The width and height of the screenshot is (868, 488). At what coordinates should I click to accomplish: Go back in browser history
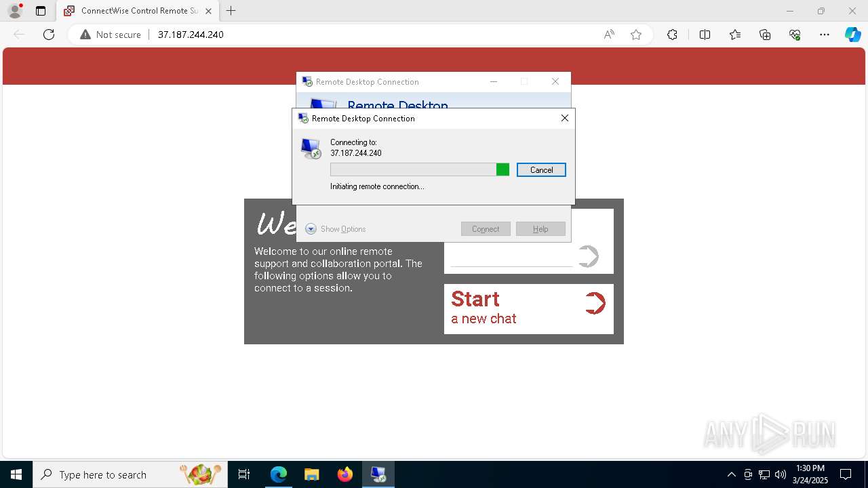coord(19,35)
